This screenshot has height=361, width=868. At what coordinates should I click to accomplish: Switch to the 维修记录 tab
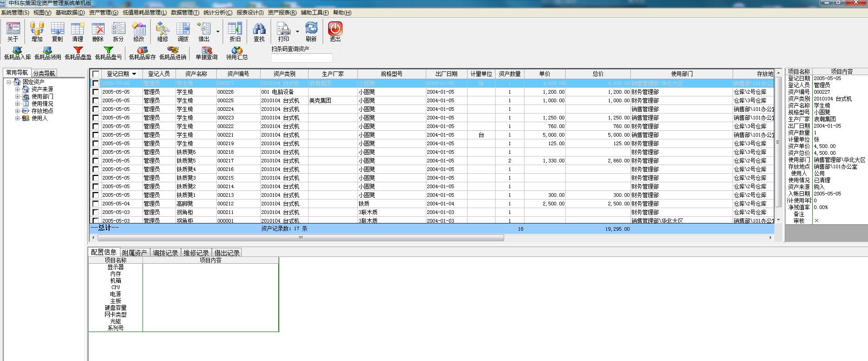(x=196, y=253)
